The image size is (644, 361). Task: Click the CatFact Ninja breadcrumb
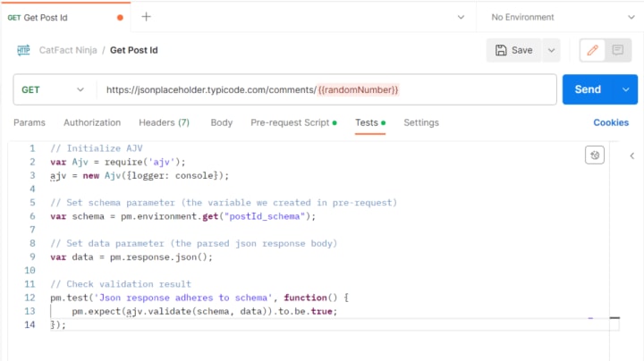click(x=68, y=50)
